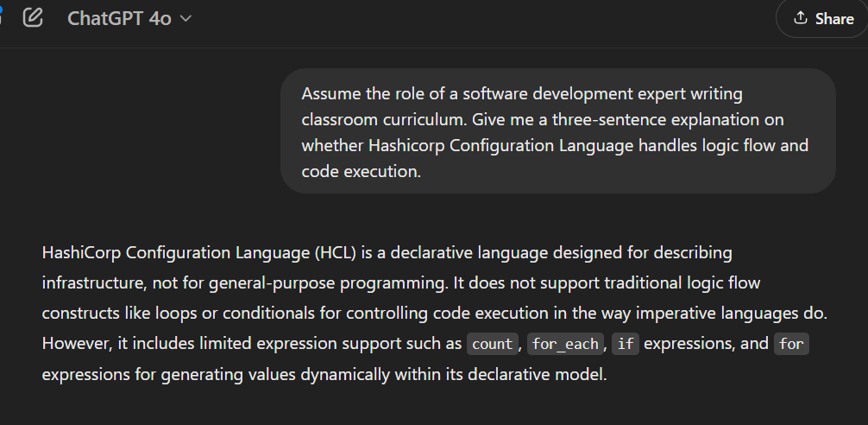The image size is (868, 425).
Task: Click "HashiCorp Configuration Language (HCL)" in the response
Action: coord(200,253)
